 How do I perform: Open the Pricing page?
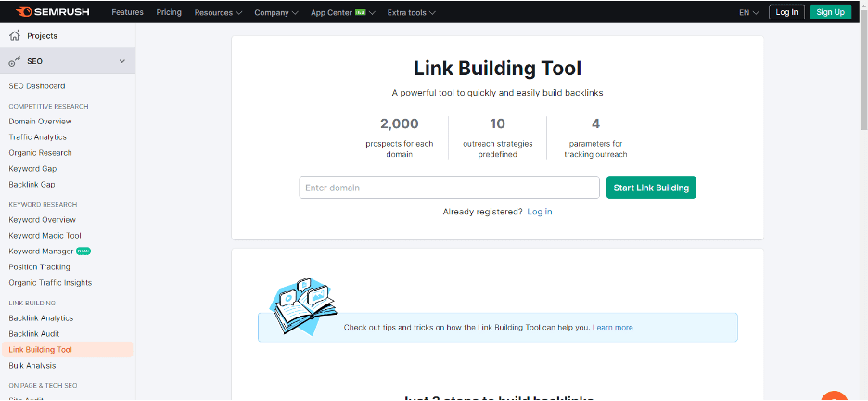coord(169,12)
